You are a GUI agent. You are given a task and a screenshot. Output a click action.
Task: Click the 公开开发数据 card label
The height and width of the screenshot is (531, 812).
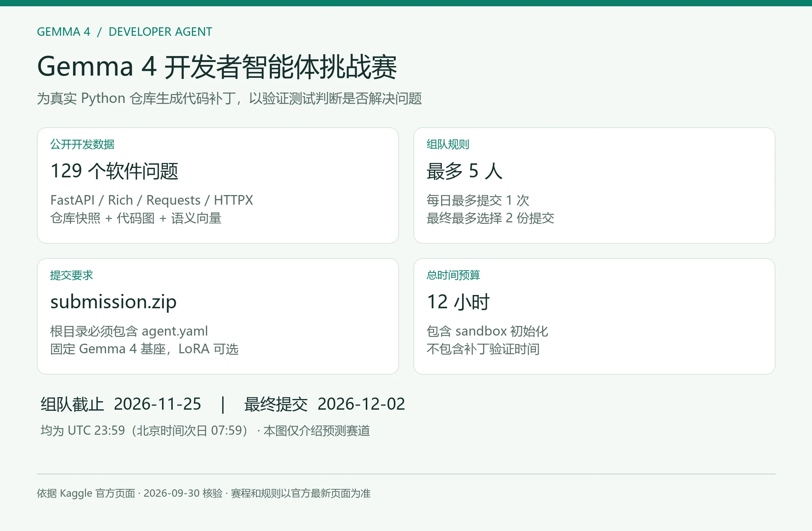(x=82, y=144)
